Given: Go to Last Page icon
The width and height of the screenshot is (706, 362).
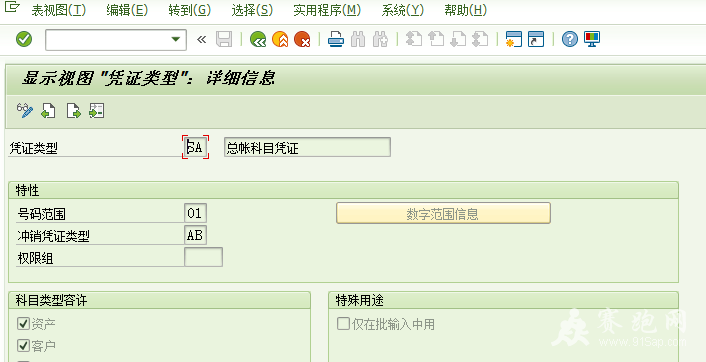Looking at the screenshot, I should coord(480,40).
